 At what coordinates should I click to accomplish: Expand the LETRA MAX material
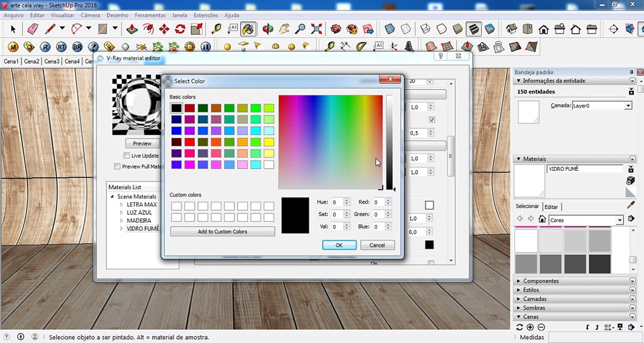pyautogui.click(x=122, y=204)
